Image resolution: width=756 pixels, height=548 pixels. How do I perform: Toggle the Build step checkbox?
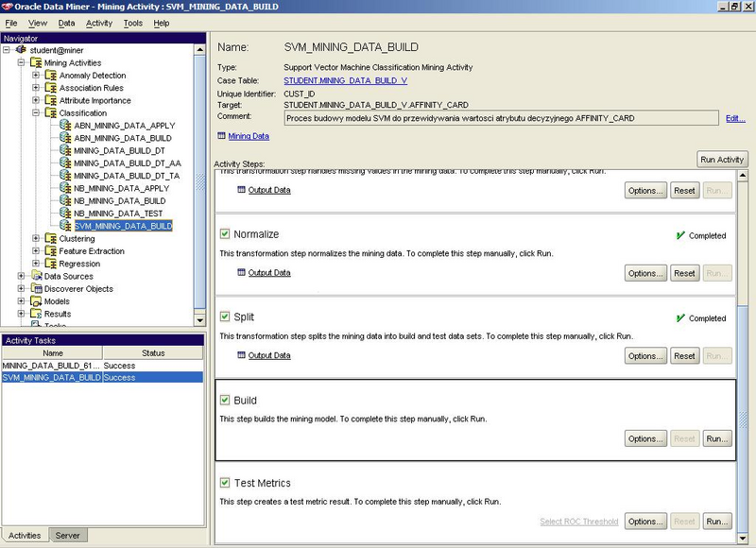[x=225, y=400]
